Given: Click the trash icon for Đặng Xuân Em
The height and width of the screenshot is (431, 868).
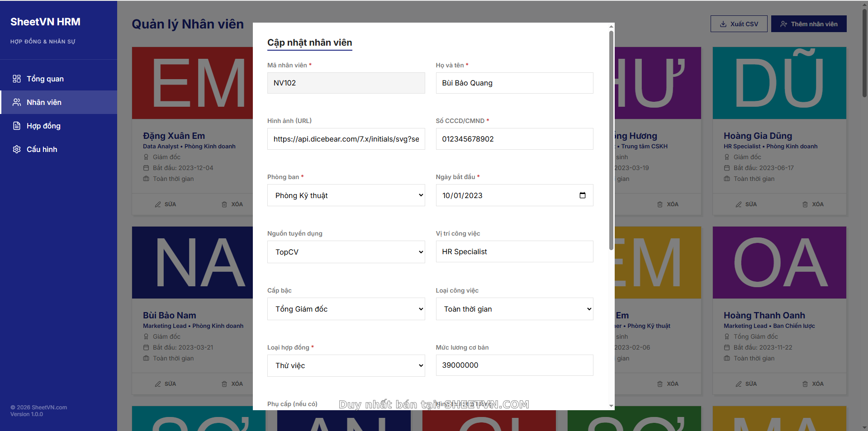Looking at the screenshot, I should click(224, 204).
